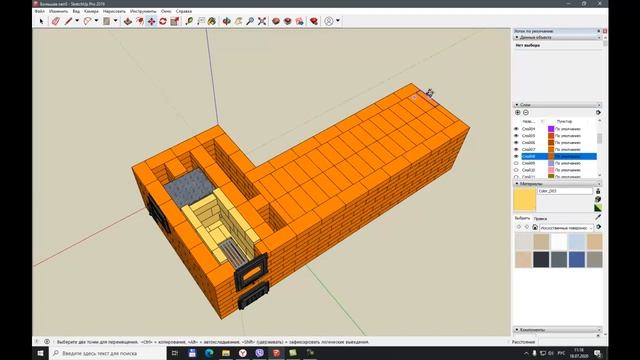Toggle visibility of selected layer Слой08
Image resolution: width=640 pixels, height=360 pixels.
tap(516, 156)
